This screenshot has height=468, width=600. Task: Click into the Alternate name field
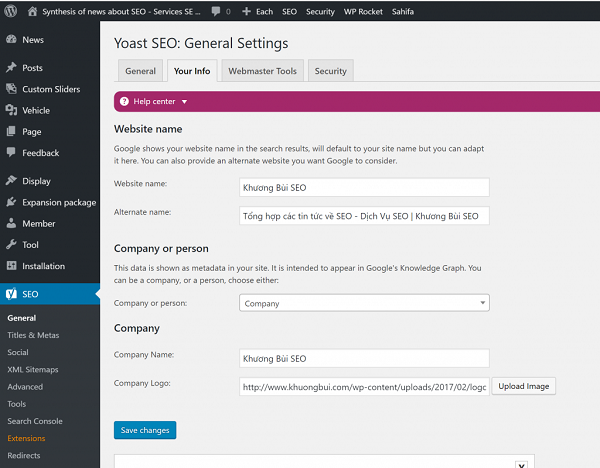(364, 216)
